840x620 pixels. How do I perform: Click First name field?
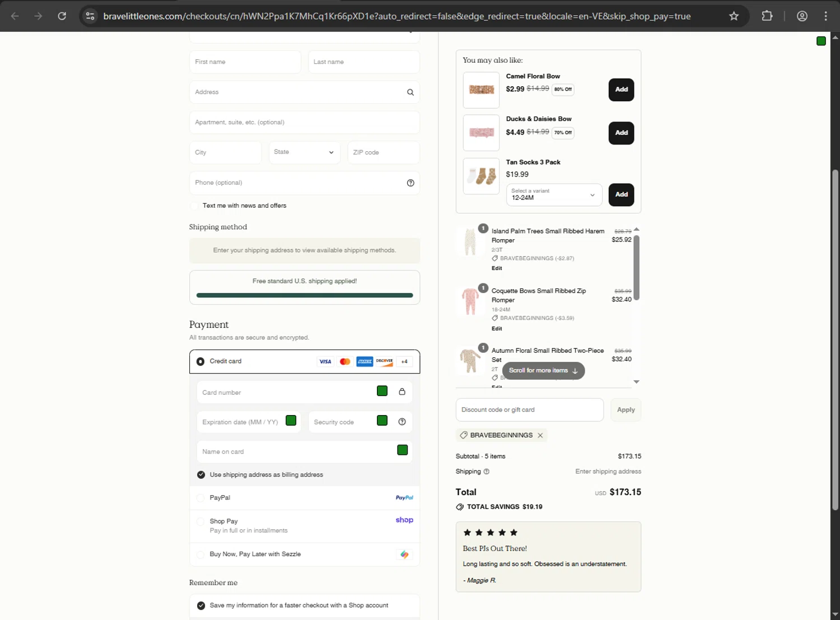pyautogui.click(x=245, y=62)
